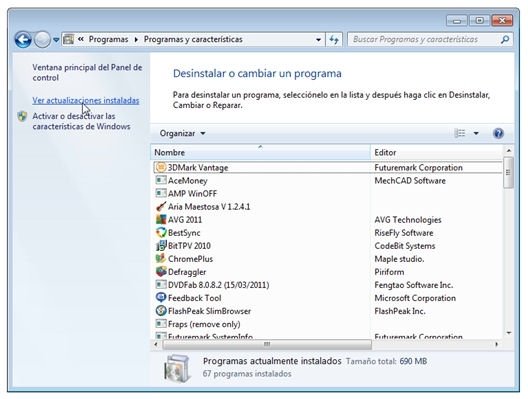Select the Aria Maestosa guitar icon
Viewport: 528px width, 399px height.
pos(161,206)
